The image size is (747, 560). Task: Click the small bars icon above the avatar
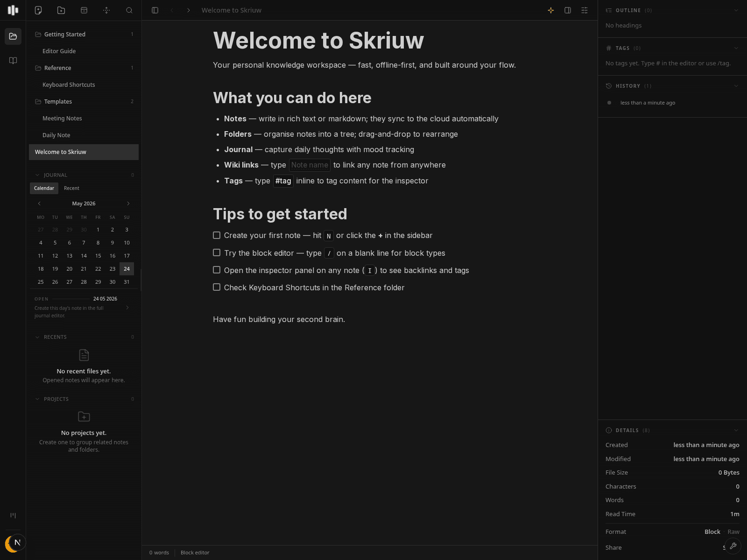pos(13,515)
